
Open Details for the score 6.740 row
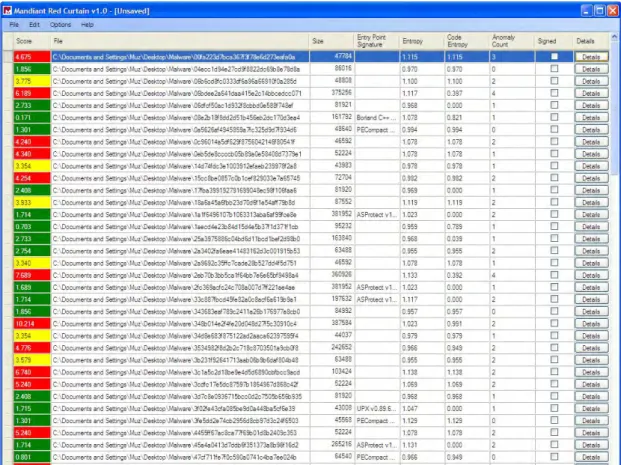[x=591, y=372]
